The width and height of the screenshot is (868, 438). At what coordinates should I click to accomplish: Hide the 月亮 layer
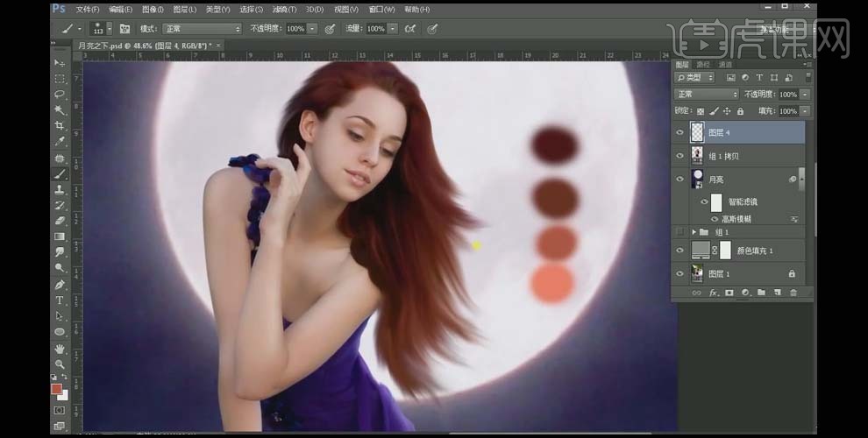pos(679,180)
